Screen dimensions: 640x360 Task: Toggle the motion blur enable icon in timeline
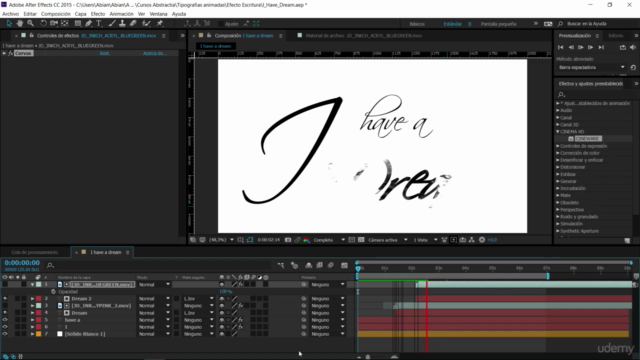click(331, 265)
